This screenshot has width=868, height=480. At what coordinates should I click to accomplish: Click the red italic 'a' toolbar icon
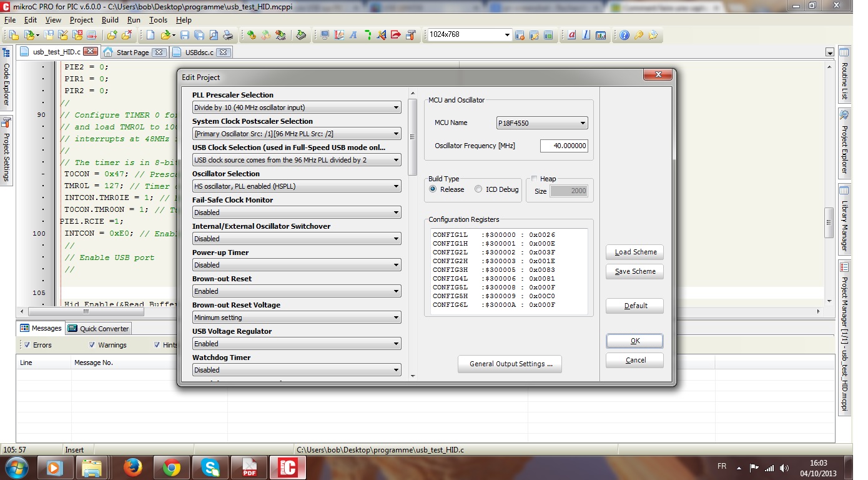click(x=572, y=35)
